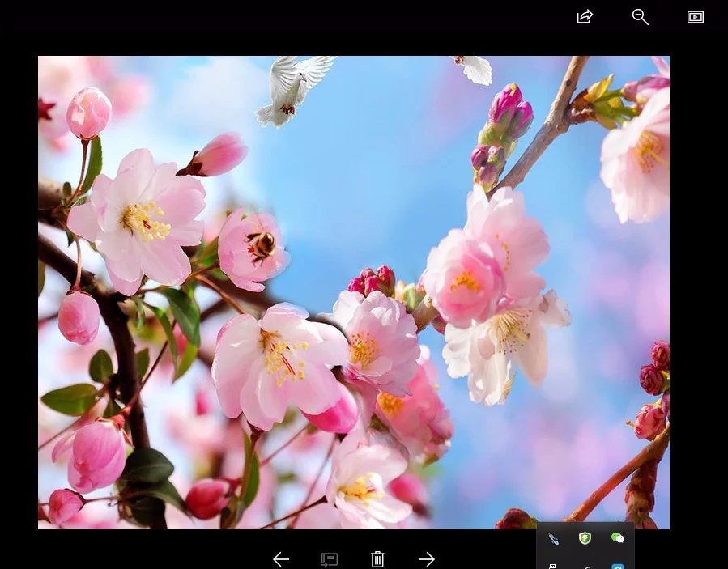Go to the previous photo
Viewport: 728px width, 569px height.
click(x=281, y=559)
